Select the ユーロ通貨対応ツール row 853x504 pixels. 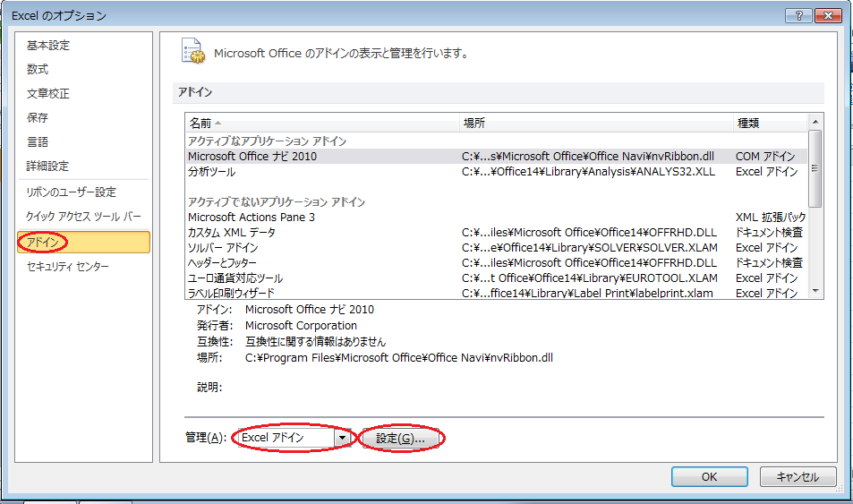(x=497, y=278)
